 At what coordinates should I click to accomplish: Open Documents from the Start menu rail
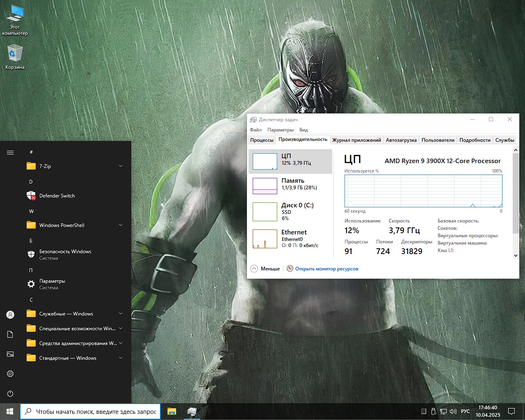click(10, 334)
